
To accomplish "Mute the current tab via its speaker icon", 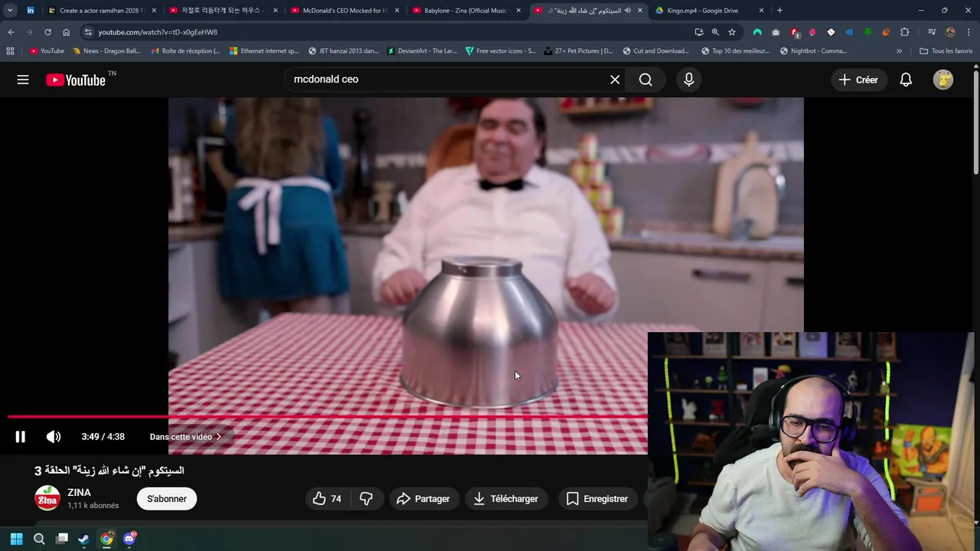I will pyautogui.click(x=628, y=11).
